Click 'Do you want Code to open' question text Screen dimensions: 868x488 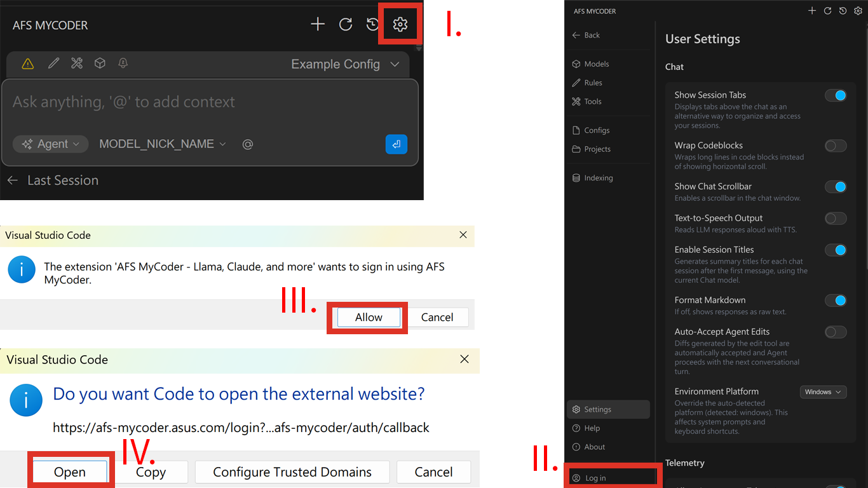[x=239, y=394]
